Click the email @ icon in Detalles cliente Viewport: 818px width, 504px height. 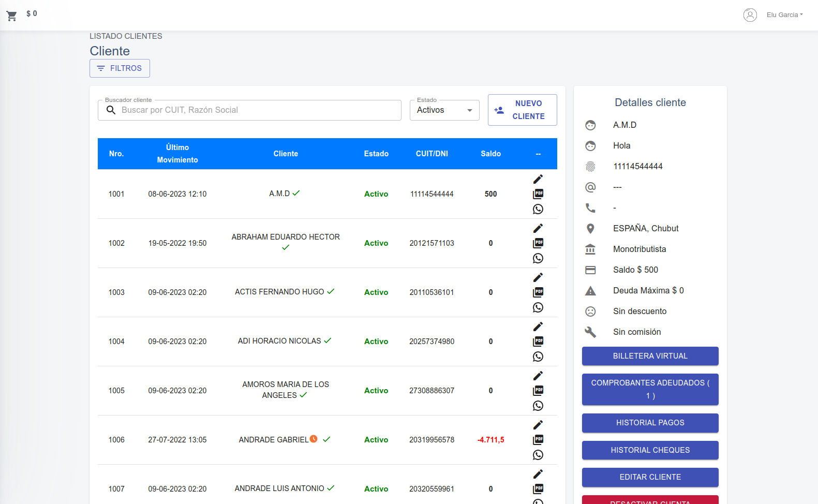coord(590,187)
